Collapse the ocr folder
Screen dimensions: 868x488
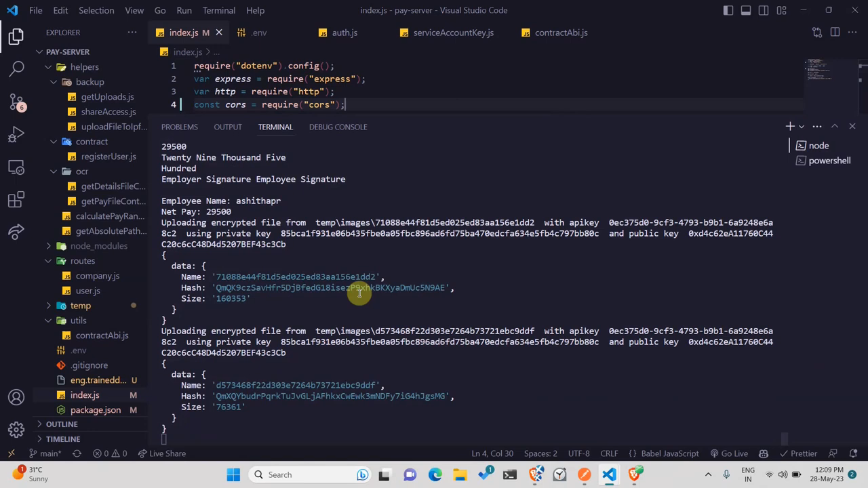click(x=91, y=171)
